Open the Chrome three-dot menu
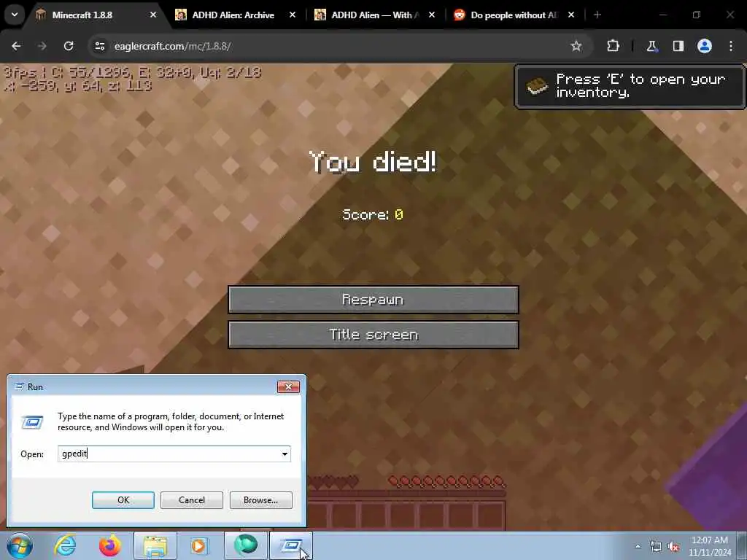 (731, 46)
